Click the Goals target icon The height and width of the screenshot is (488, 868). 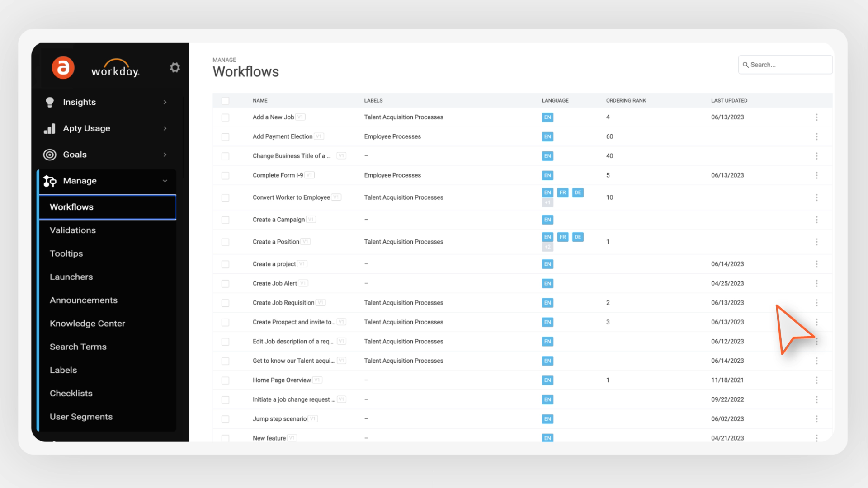click(50, 155)
